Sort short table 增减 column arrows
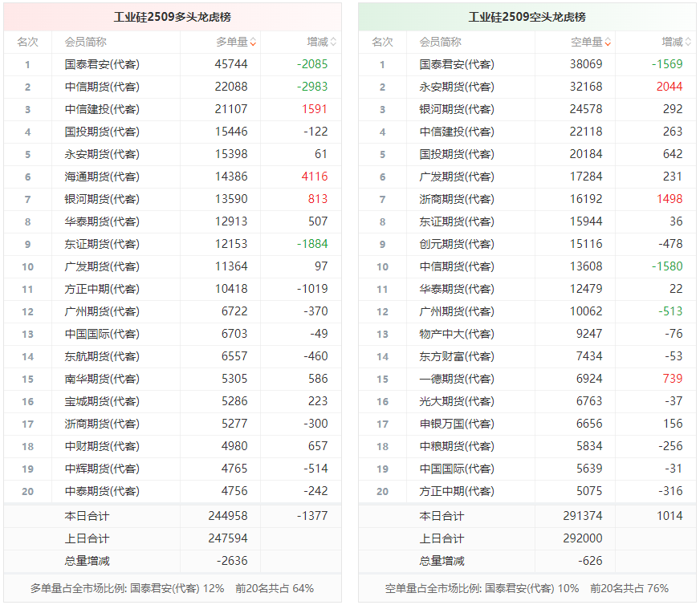Image resolution: width=700 pixels, height=605 pixels. tap(688, 43)
